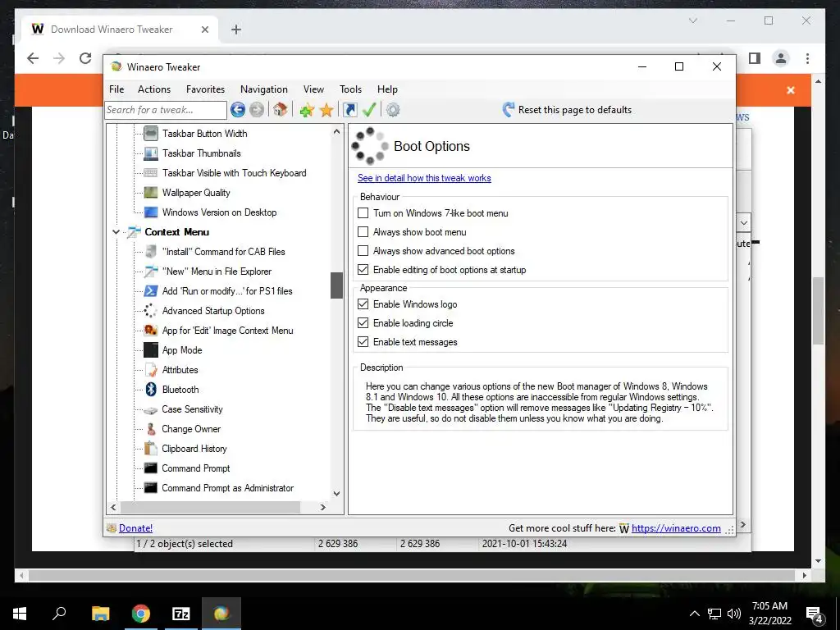Open File Explorer from the taskbar
Viewport: 840px width, 630px height.
point(101,614)
